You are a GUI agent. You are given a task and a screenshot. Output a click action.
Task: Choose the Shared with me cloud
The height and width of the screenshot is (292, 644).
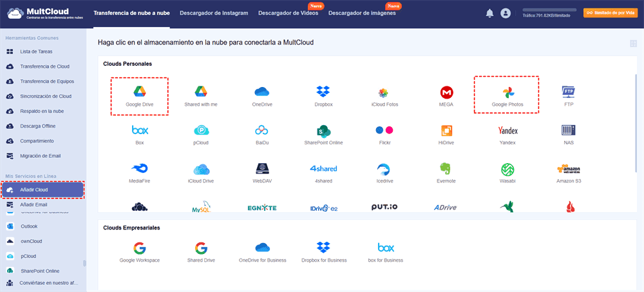click(201, 91)
